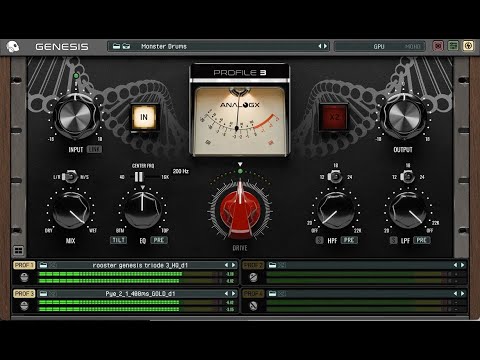This screenshot has width=480, height=360.
Task: Select the PROF 4 slot button
Action: pos(253,294)
